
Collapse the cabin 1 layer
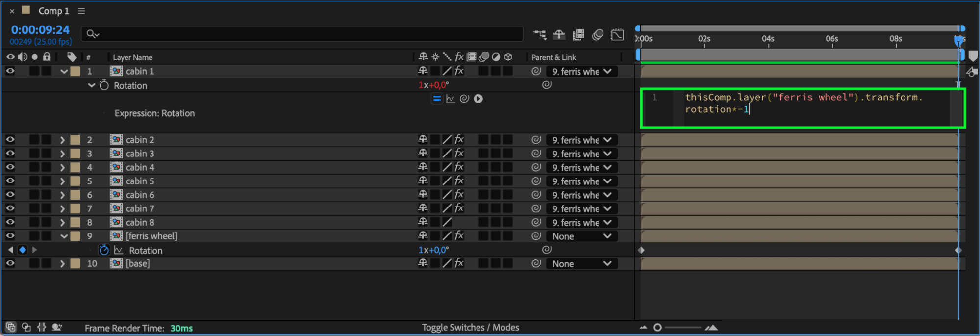[x=64, y=72]
